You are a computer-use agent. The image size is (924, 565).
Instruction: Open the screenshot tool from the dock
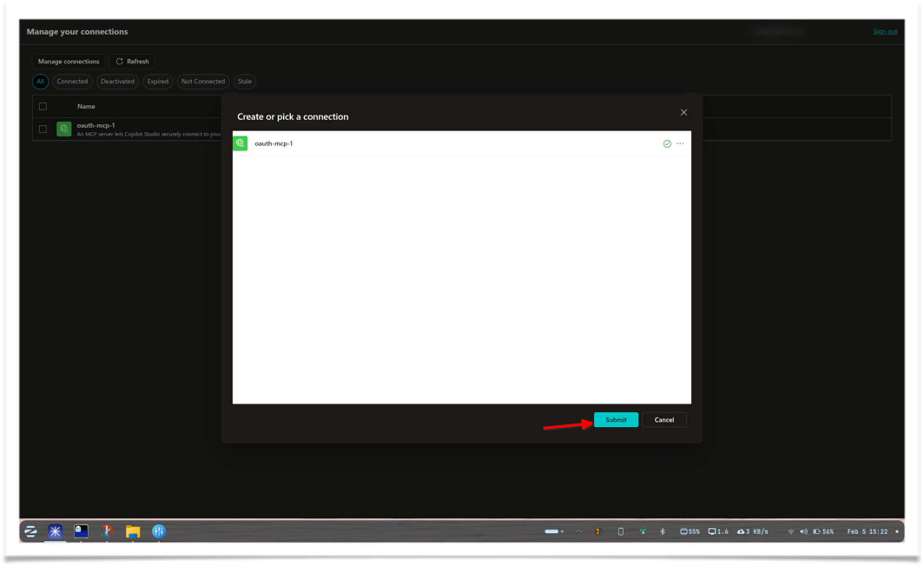pos(106,531)
